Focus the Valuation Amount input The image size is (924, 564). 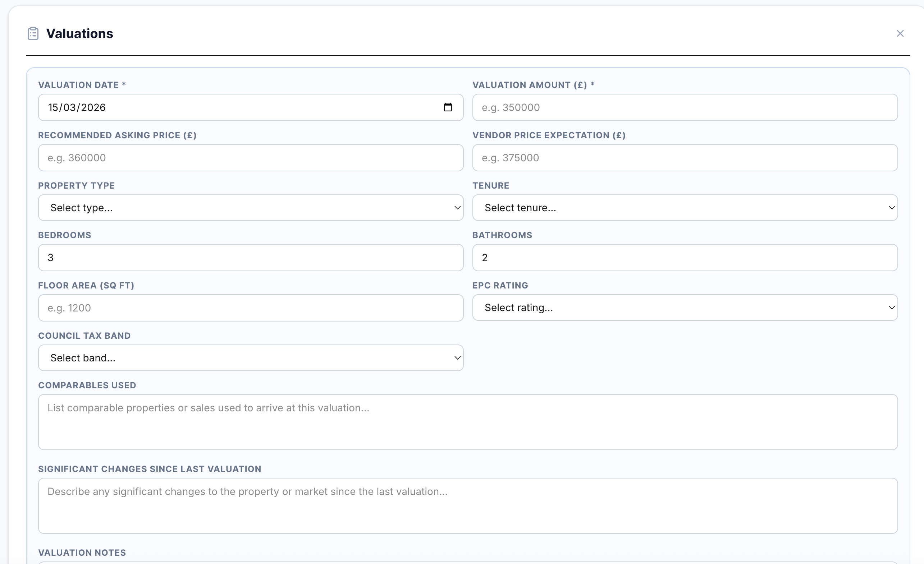click(685, 107)
